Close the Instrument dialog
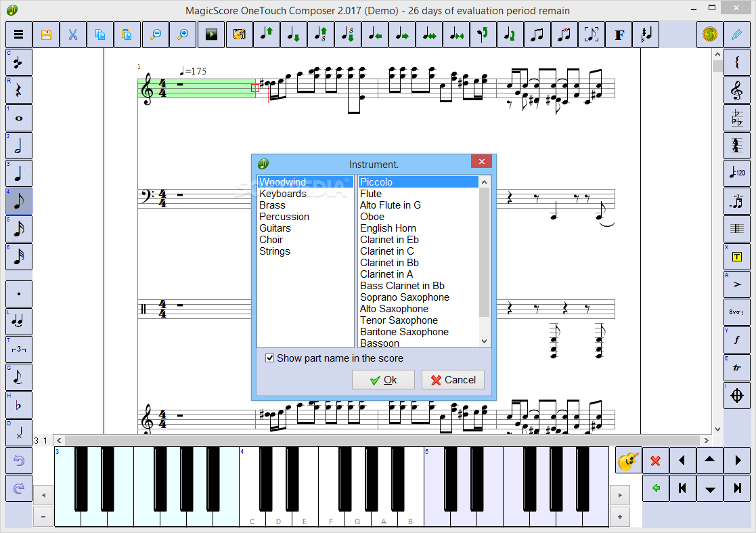 click(x=481, y=162)
